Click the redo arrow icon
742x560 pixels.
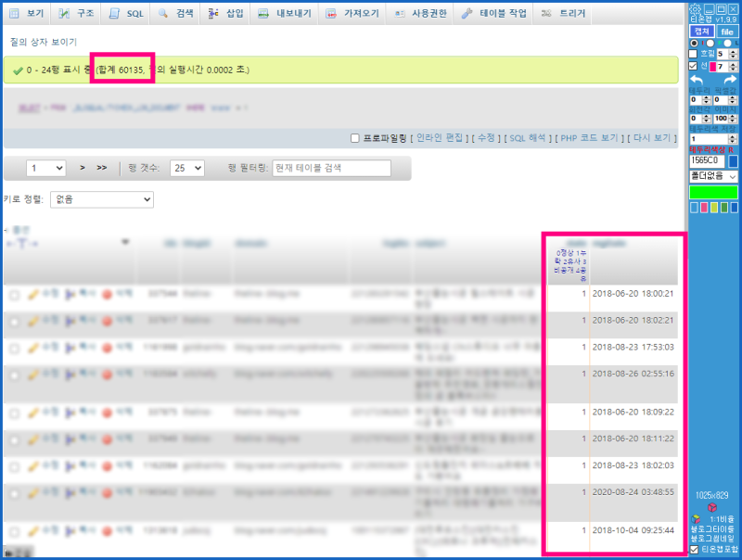[x=730, y=80]
